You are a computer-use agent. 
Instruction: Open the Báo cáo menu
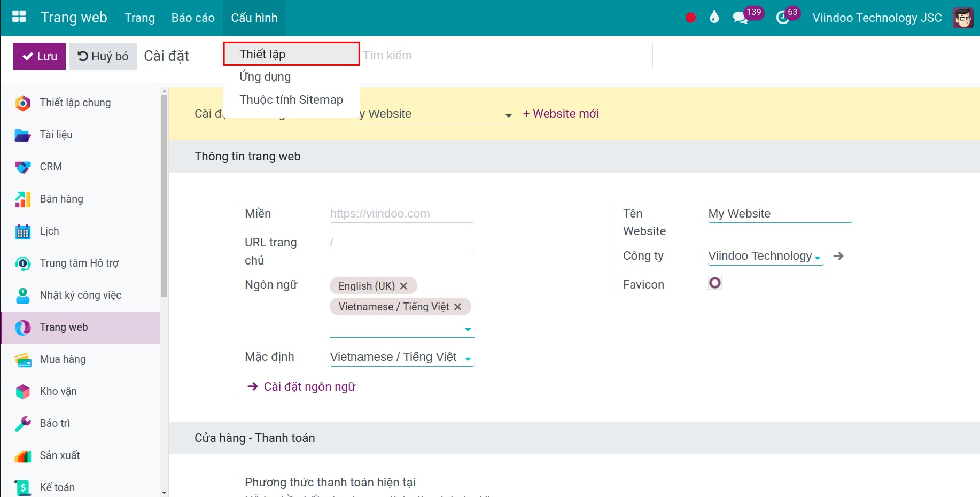click(192, 17)
